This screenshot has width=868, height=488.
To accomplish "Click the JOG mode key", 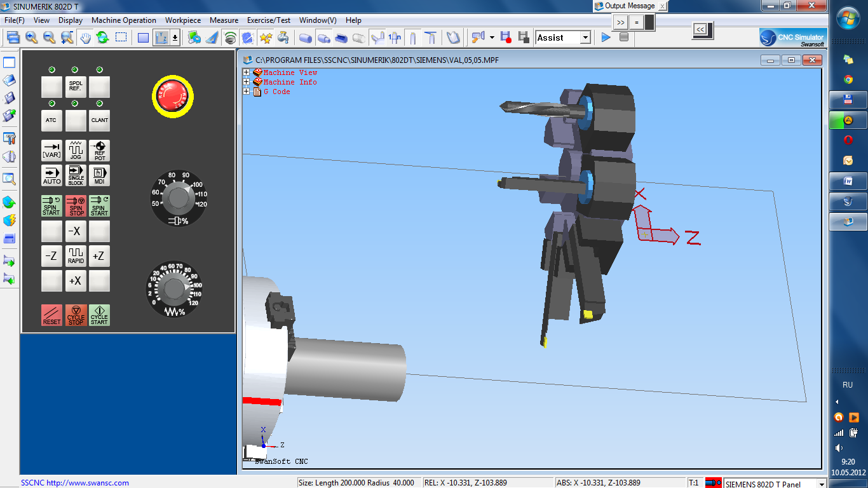I will point(76,150).
